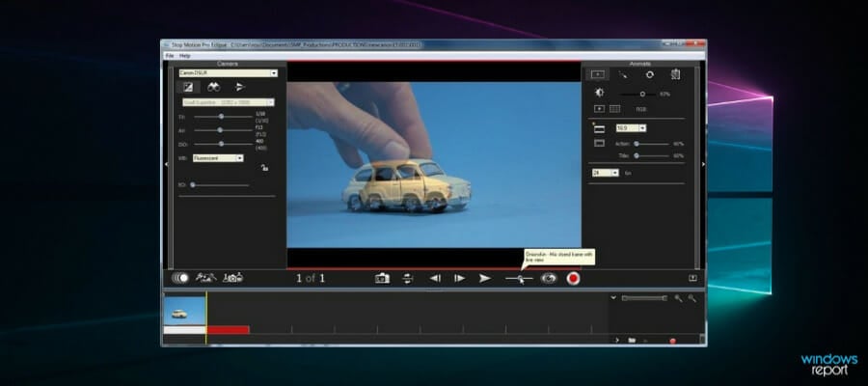Viewport: 868px width, 386px height.
Task: Click the grid overlay icon
Action: [x=615, y=109]
